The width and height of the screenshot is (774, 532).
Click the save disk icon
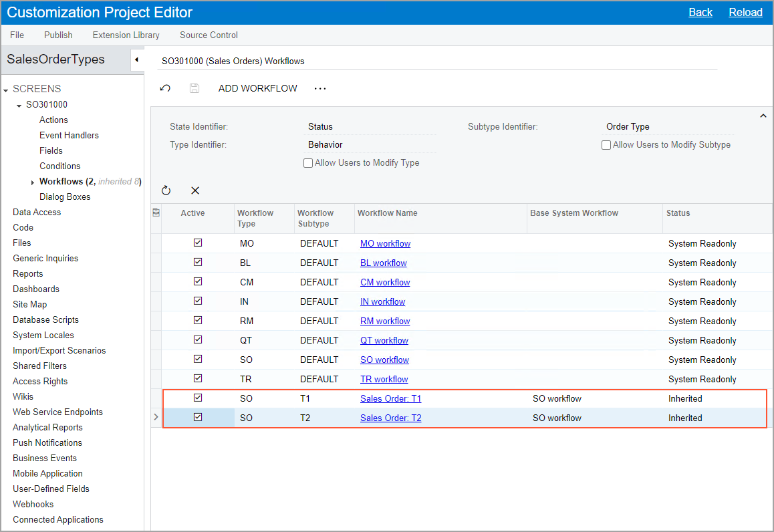(195, 88)
